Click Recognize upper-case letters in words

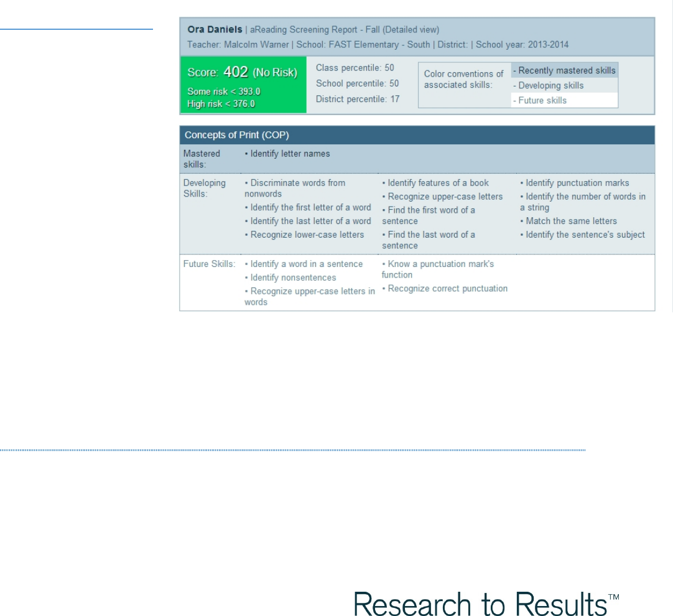tap(310, 297)
